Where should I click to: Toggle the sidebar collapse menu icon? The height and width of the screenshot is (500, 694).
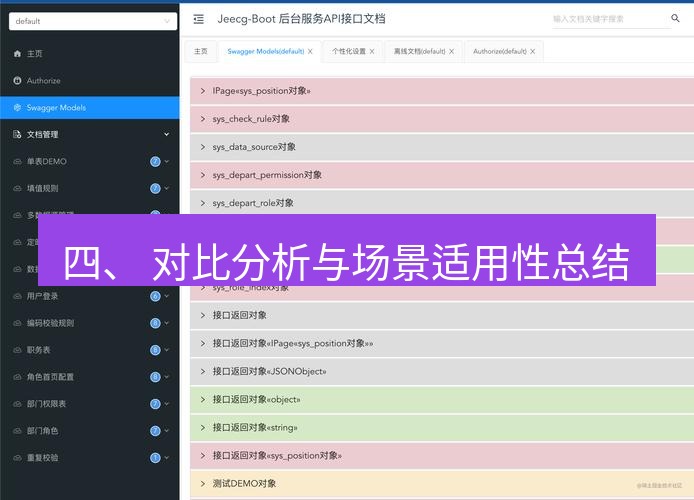[x=199, y=19]
